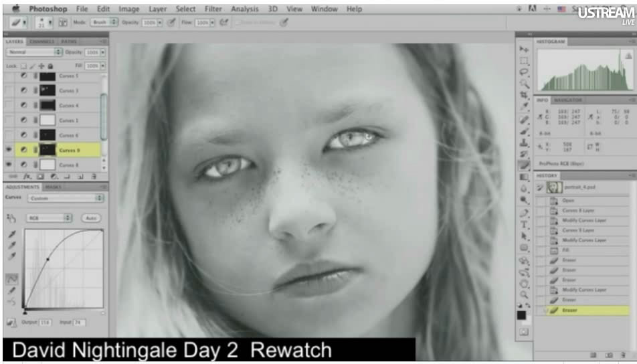Select the Quick Selection tool
Image resolution: width=637 pixels, height=364 pixels.
[524, 84]
